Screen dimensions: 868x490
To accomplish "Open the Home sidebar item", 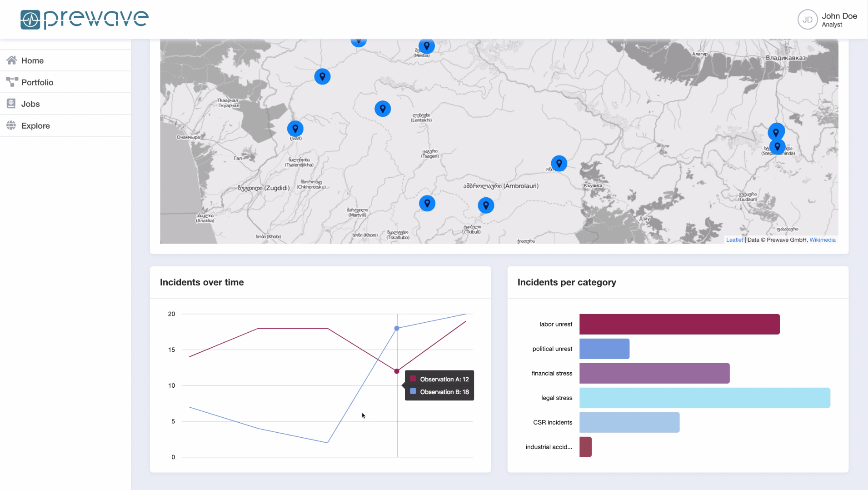I will [32, 60].
